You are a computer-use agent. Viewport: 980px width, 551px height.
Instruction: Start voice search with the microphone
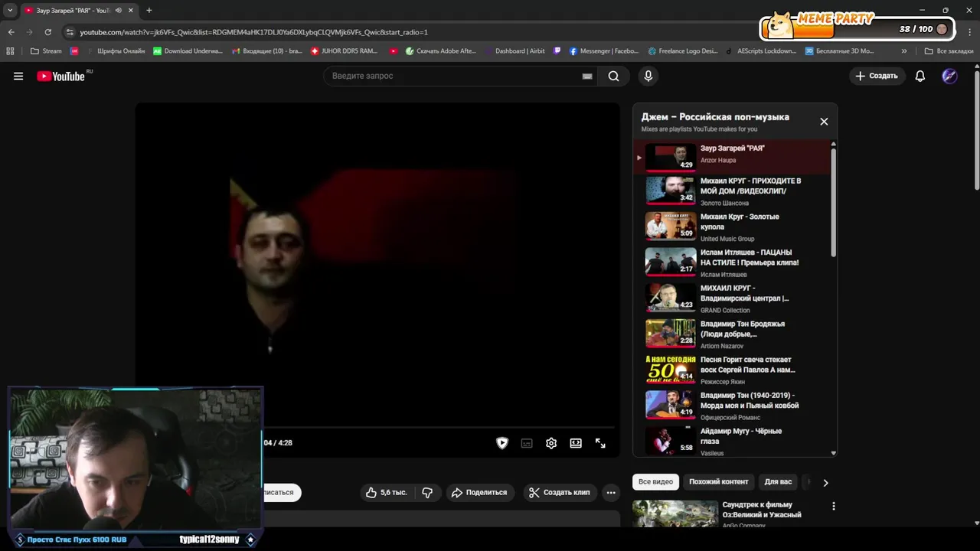[x=648, y=76]
